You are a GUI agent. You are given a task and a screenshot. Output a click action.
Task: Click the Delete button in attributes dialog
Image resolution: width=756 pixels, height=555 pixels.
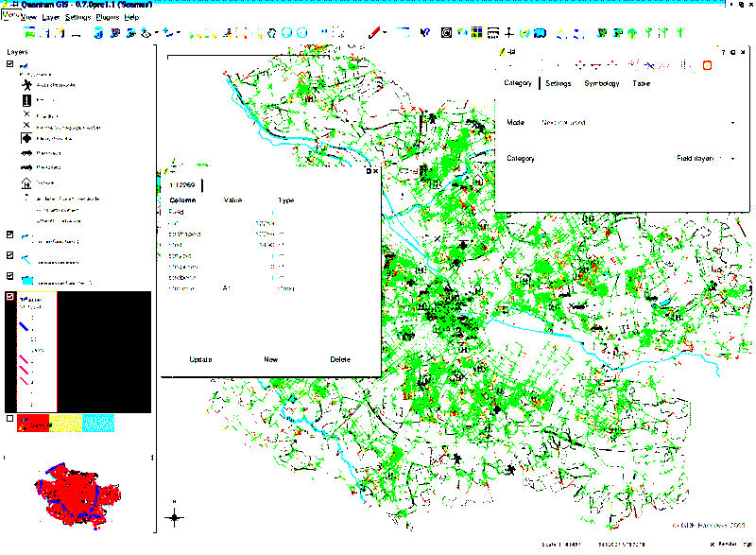340,359
